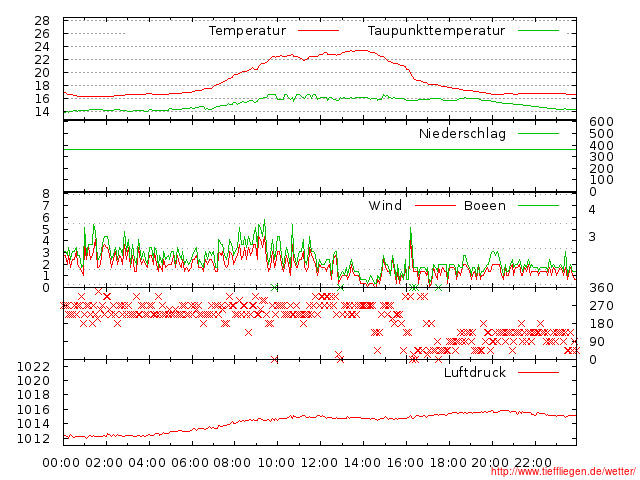Click the 14 temperature axis value
Screen dimensions: 640x480
coord(42,111)
